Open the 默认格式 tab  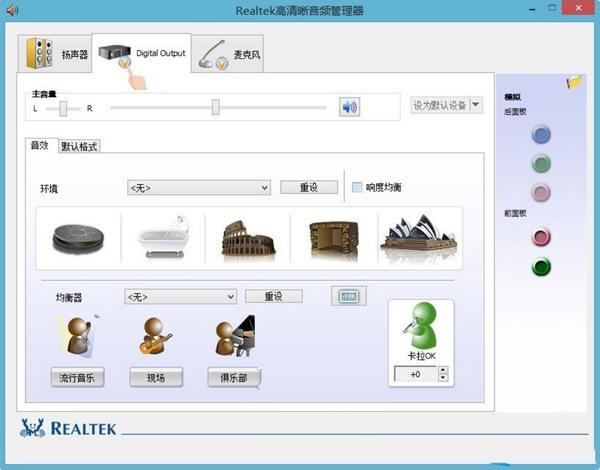80,146
